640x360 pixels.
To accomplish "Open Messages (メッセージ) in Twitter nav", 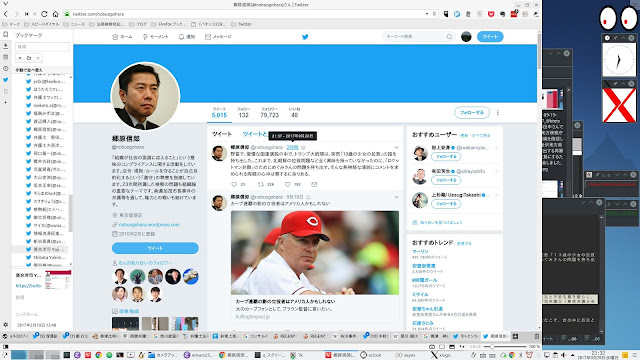I will [x=218, y=37].
